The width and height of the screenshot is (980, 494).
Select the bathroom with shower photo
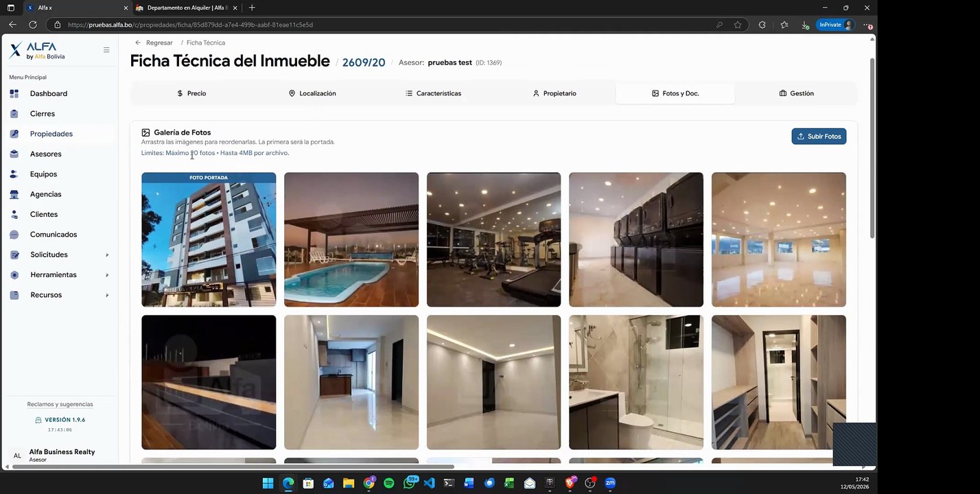click(x=636, y=382)
